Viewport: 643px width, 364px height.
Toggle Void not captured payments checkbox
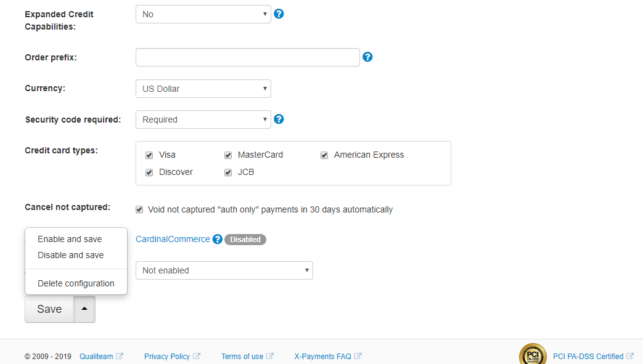pos(139,210)
